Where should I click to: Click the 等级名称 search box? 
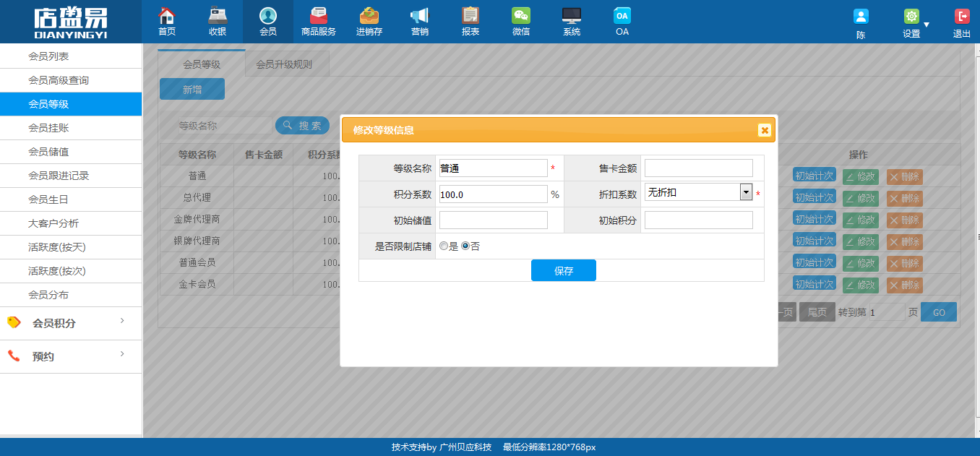[225, 126]
